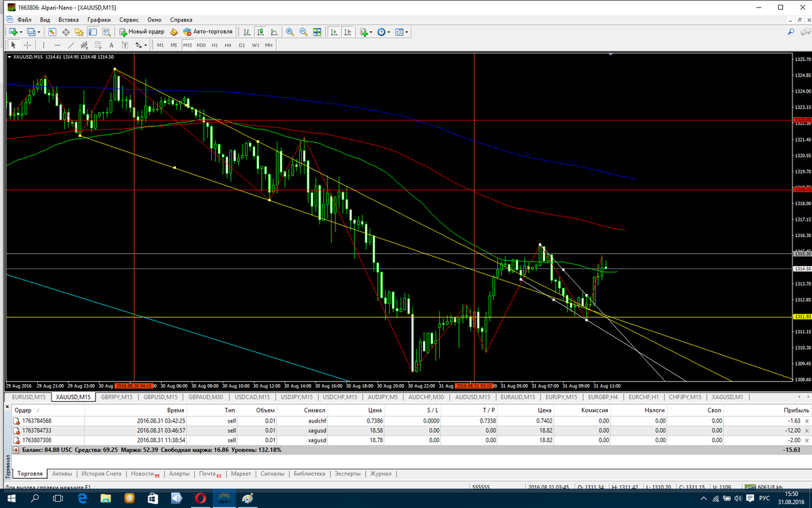Viewport: 812px width, 508px height.
Task: Expand the profiles dropdown
Action: [x=39, y=32]
